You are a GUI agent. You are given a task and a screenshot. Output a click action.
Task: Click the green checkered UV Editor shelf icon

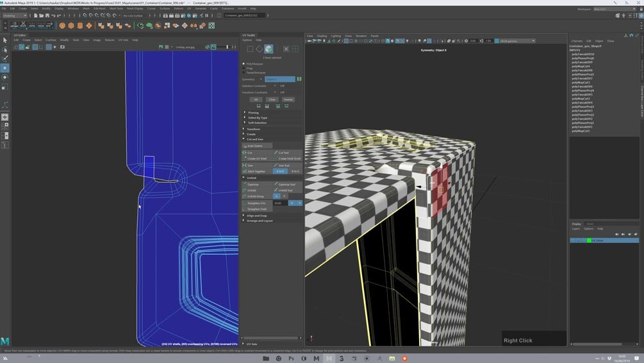[x=211, y=26]
